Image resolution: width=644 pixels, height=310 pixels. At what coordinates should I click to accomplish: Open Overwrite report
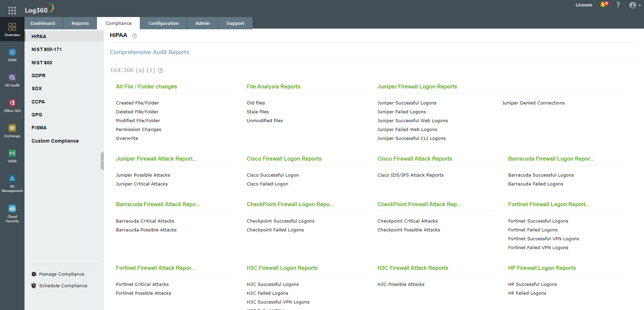pos(127,138)
